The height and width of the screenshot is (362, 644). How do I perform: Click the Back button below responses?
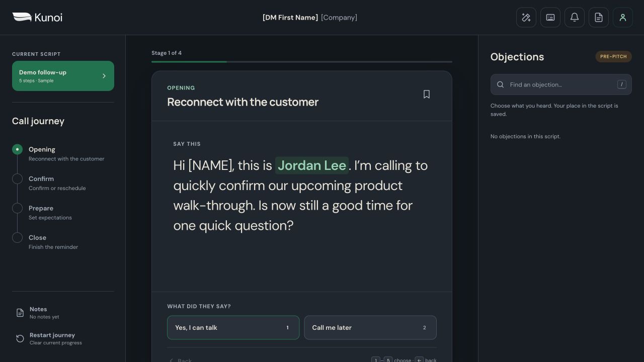point(180,360)
